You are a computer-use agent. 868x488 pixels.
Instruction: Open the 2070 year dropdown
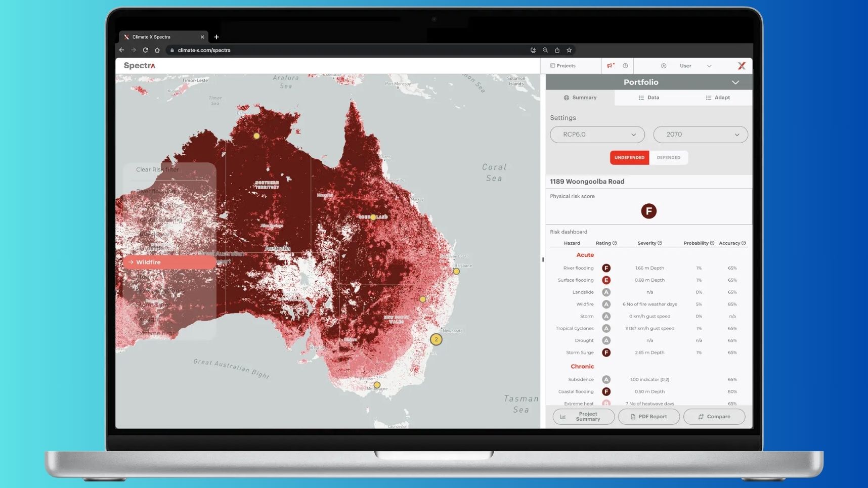(x=700, y=135)
